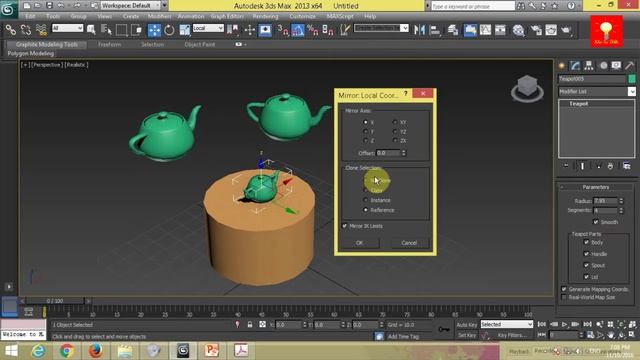640x360 pixels.
Task: Open the selection filter All dropdown
Action: pos(67,28)
